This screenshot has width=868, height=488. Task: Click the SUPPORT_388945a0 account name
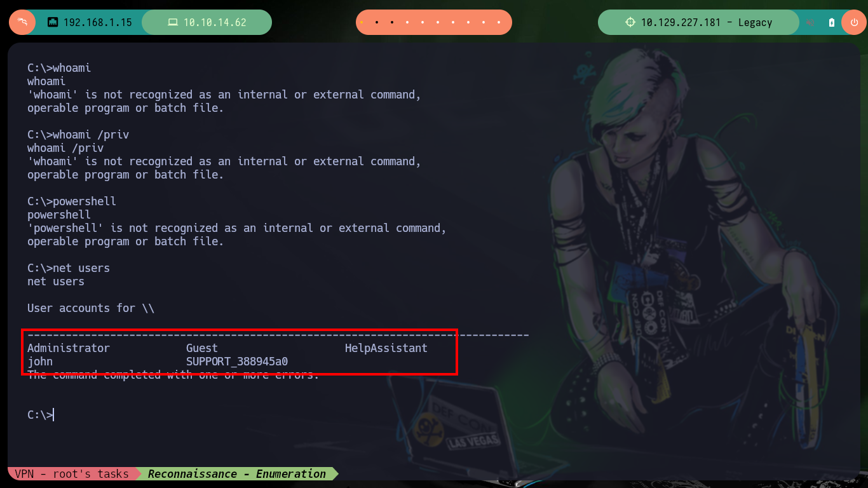[x=237, y=362]
